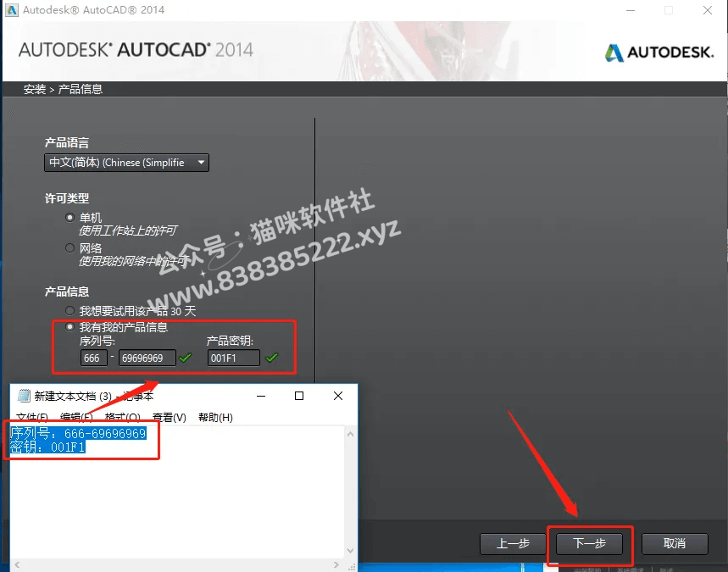This screenshot has height=572, width=728.
Task: Click Notepad's horizontal scrollbar left arrow
Action: coord(17,564)
